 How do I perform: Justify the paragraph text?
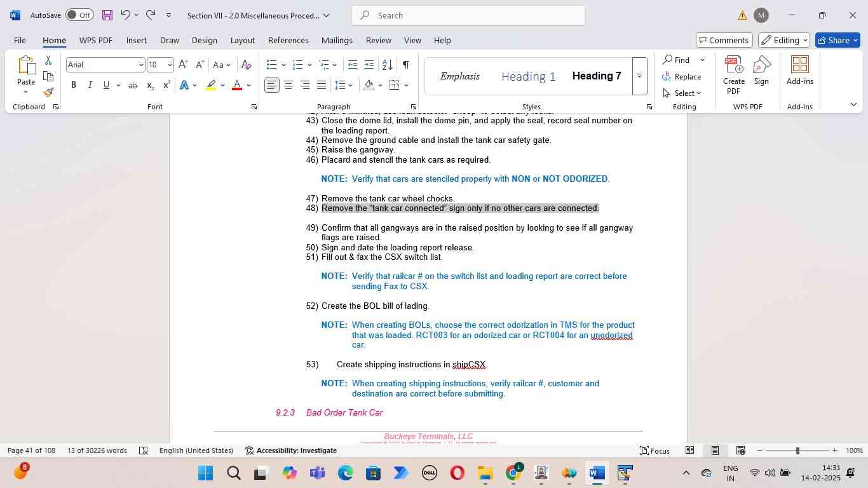(x=322, y=85)
